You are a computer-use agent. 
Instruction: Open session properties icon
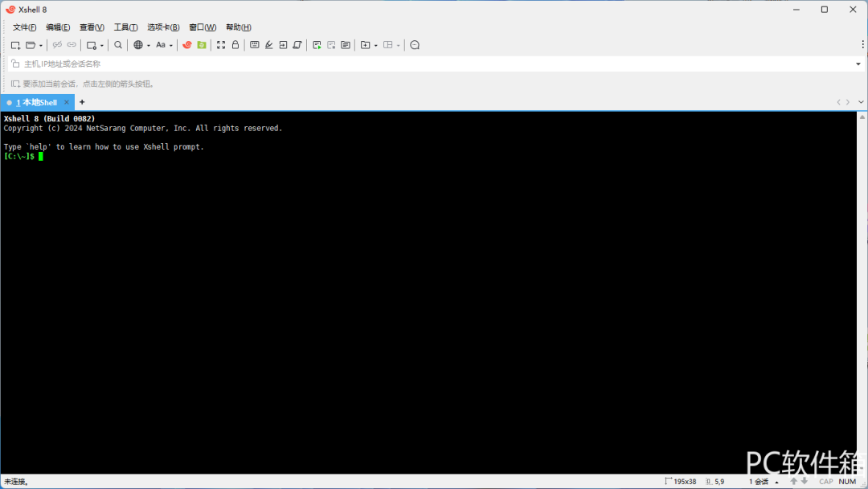92,45
